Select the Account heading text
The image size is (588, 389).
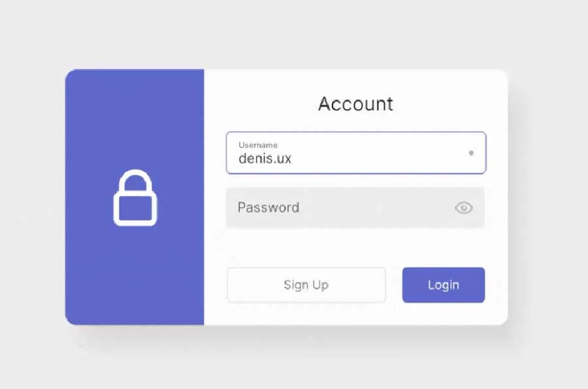tap(355, 104)
